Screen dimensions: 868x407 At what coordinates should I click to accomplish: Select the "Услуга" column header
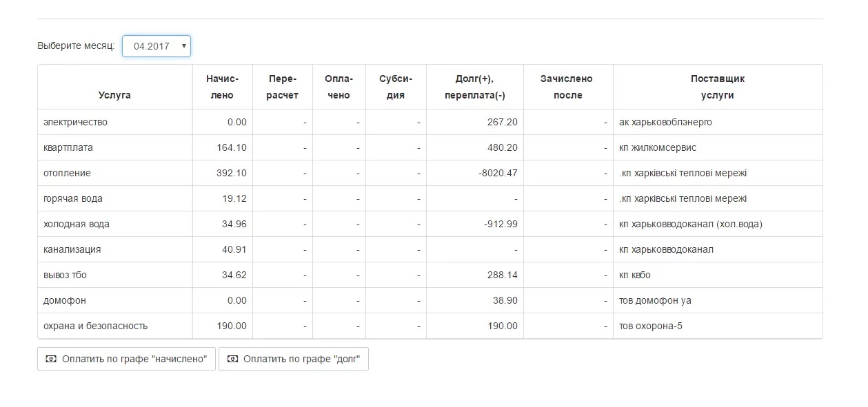(114, 95)
